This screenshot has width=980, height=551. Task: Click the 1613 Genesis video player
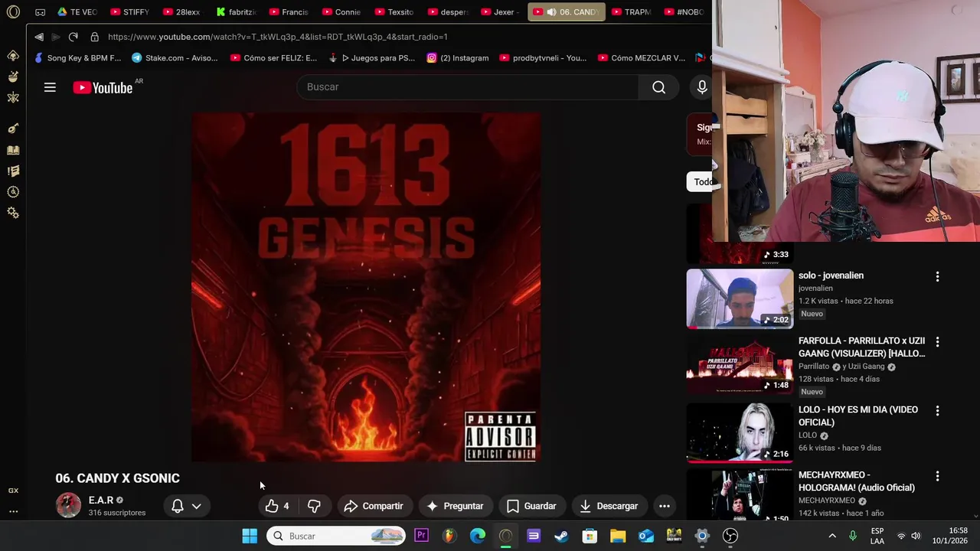tap(366, 287)
